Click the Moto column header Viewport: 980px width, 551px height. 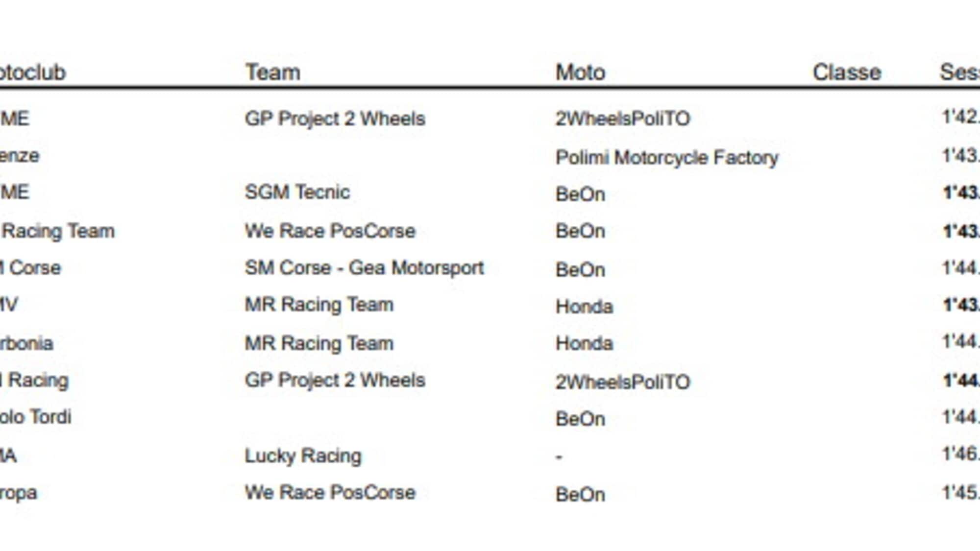pyautogui.click(x=580, y=72)
